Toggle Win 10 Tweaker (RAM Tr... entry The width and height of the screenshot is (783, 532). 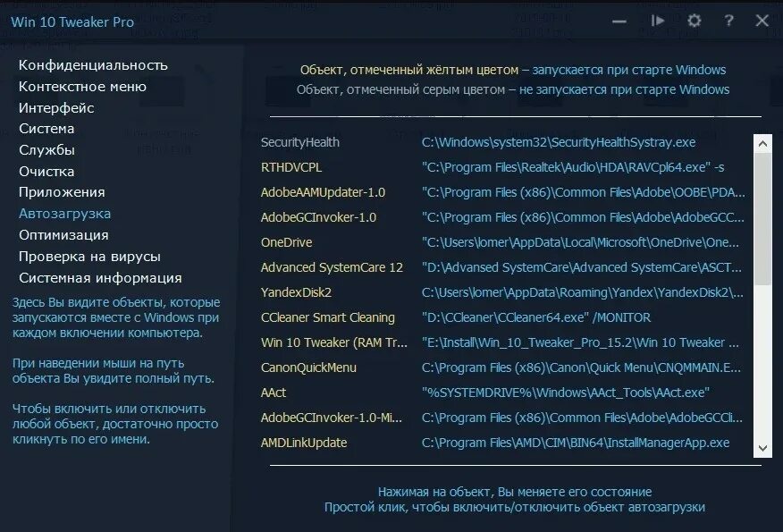pyautogui.click(x=334, y=342)
